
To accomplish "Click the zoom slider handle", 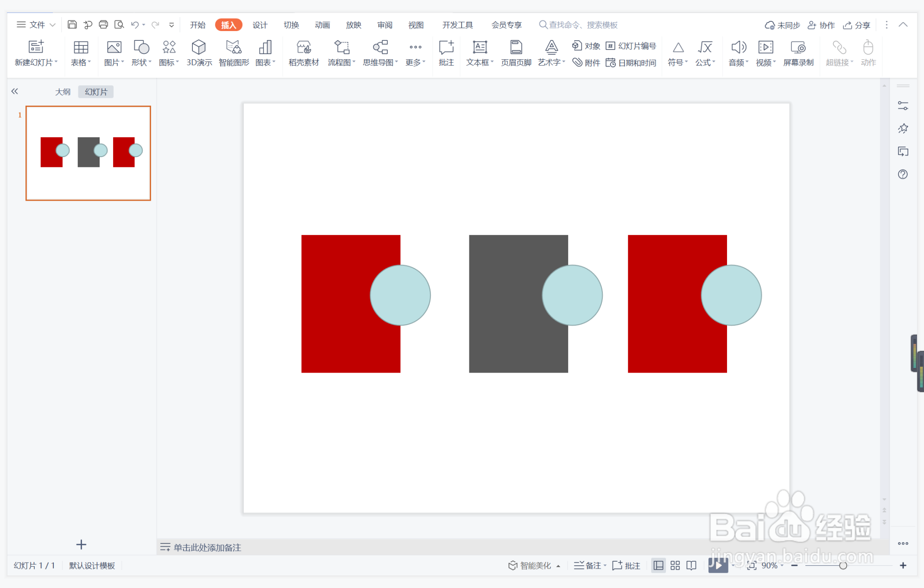I will tap(843, 565).
